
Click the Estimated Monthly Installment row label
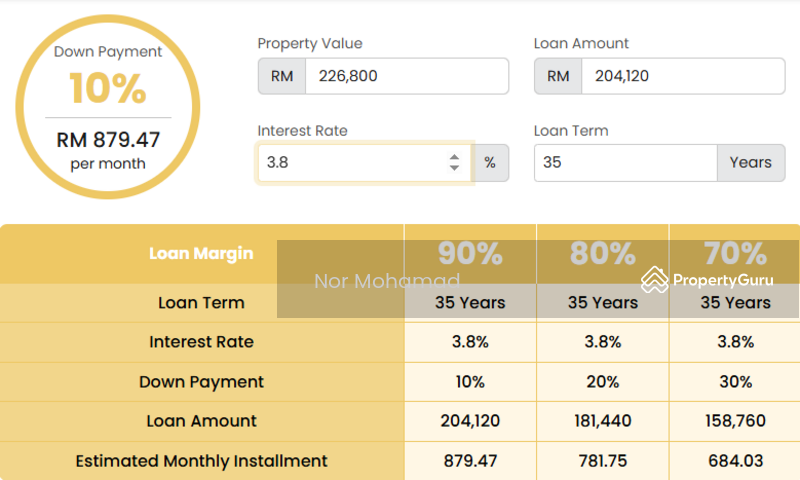pos(201,461)
